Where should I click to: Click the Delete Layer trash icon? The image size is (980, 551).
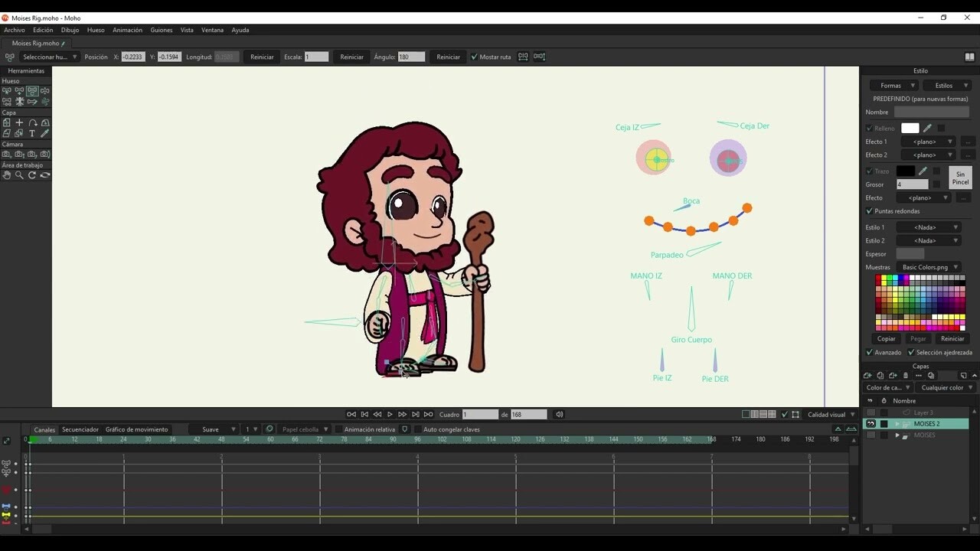906,375
